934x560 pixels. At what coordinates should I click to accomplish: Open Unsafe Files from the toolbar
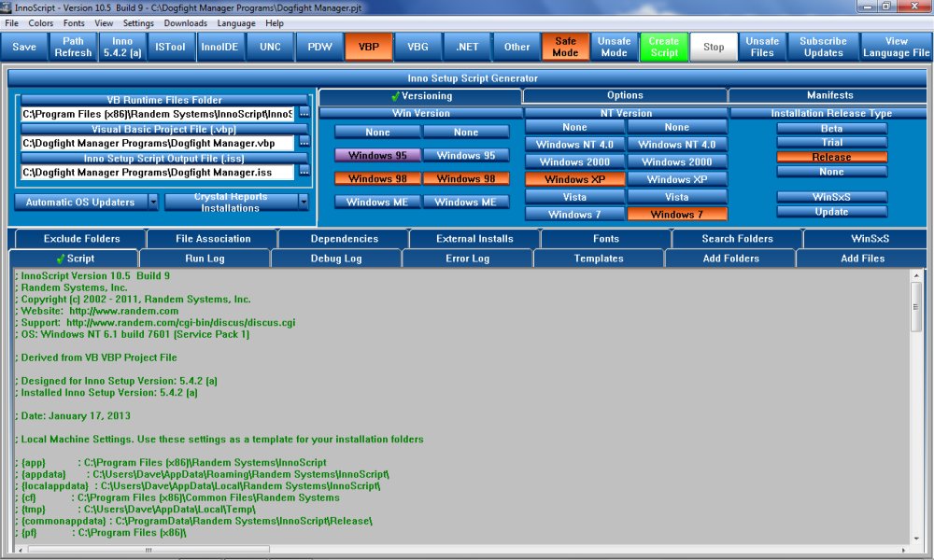click(x=762, y=47)
